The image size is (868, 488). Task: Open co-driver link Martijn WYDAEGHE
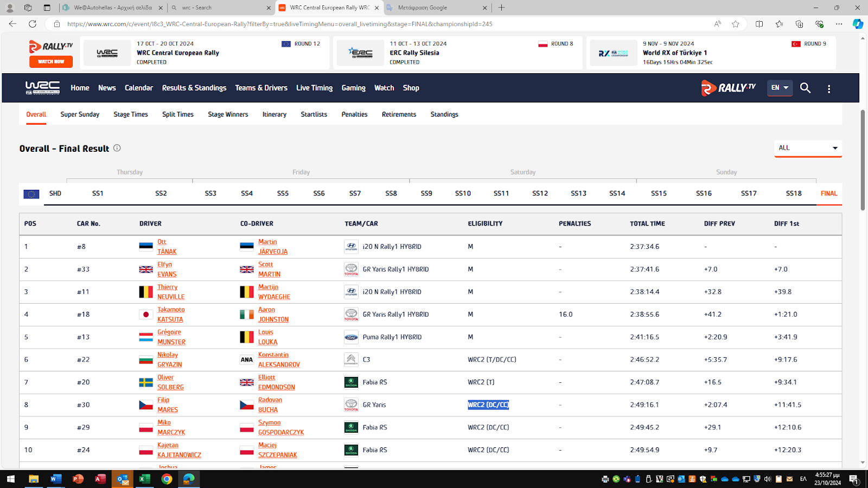(x=274, y=292)
